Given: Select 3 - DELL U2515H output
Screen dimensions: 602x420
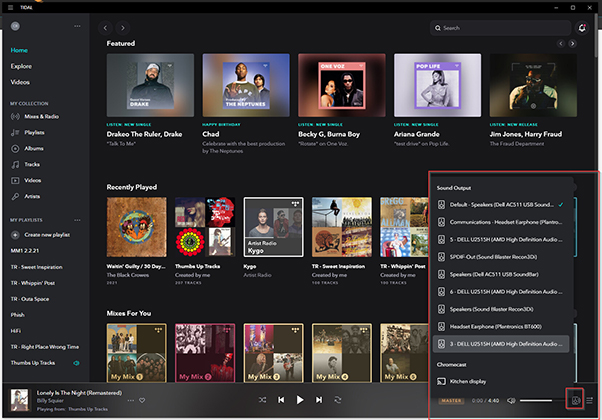Looking at the screenshot, I should pos(501,344).
